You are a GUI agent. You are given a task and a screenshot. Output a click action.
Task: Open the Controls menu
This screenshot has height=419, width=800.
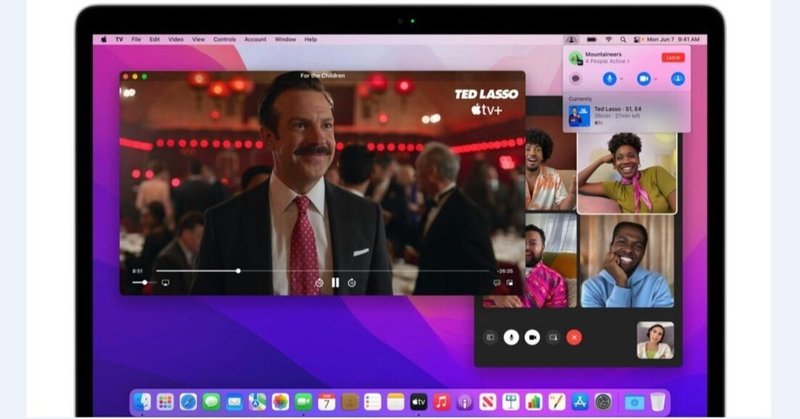pyautogui.click(x=224, y=39)
